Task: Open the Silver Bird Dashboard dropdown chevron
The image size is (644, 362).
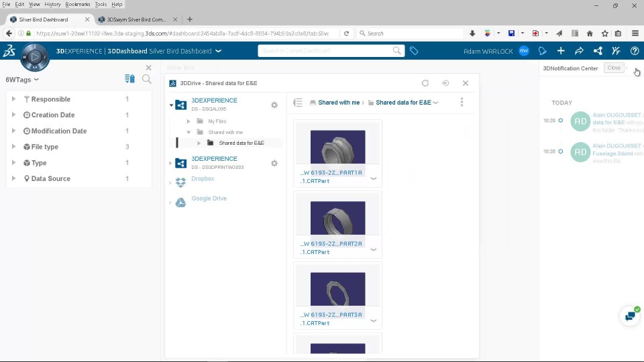Action: click(x=219, y=51)
